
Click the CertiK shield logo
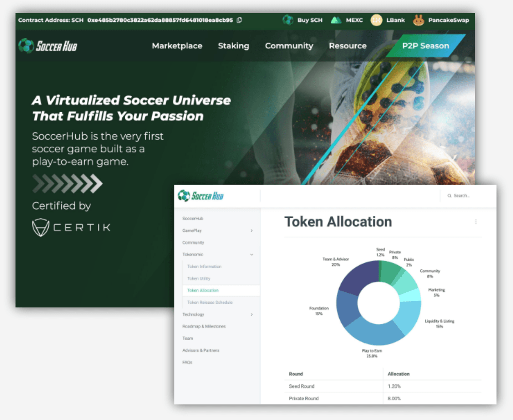point(40,227)
